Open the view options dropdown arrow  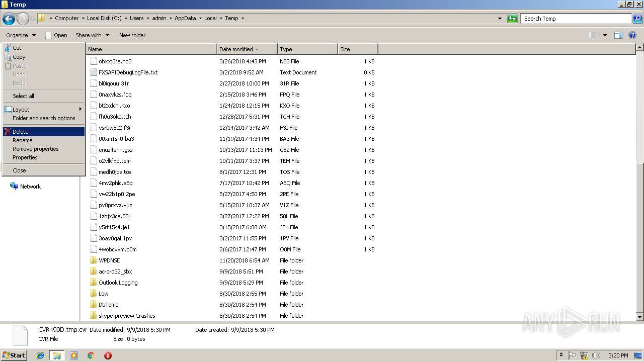605,35
